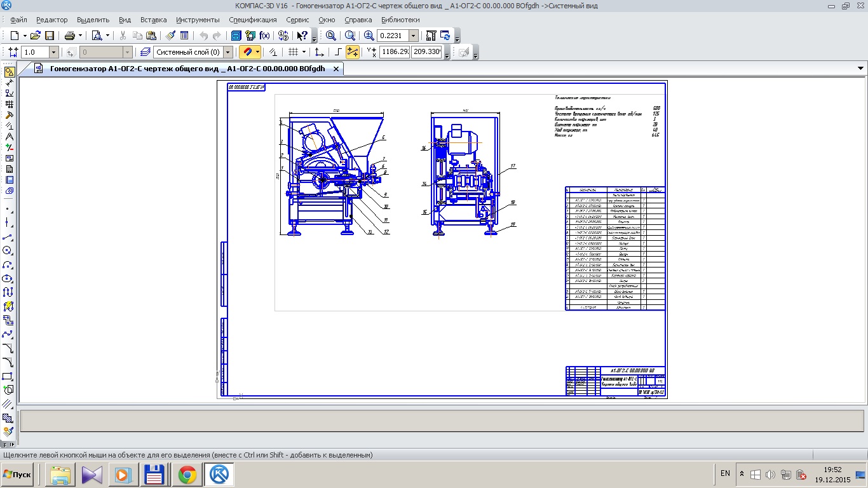Switch to the Dimensions panel icon
The height and width of the screenshot is (488, 868).
[x=9, y=83]
